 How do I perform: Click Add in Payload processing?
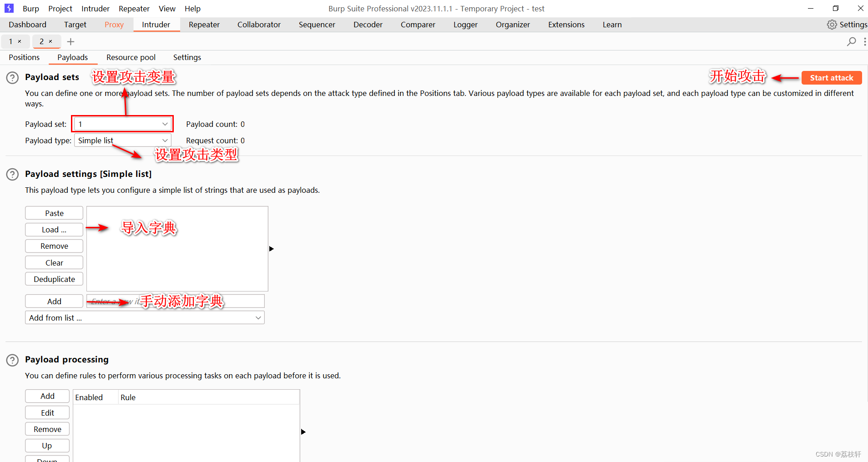point(47,396)
